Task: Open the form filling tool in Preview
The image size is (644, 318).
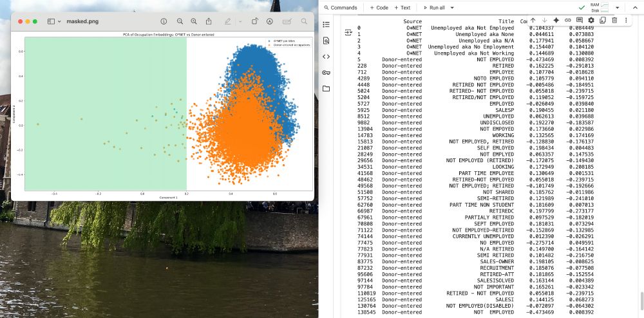Action: click(287, 21)
